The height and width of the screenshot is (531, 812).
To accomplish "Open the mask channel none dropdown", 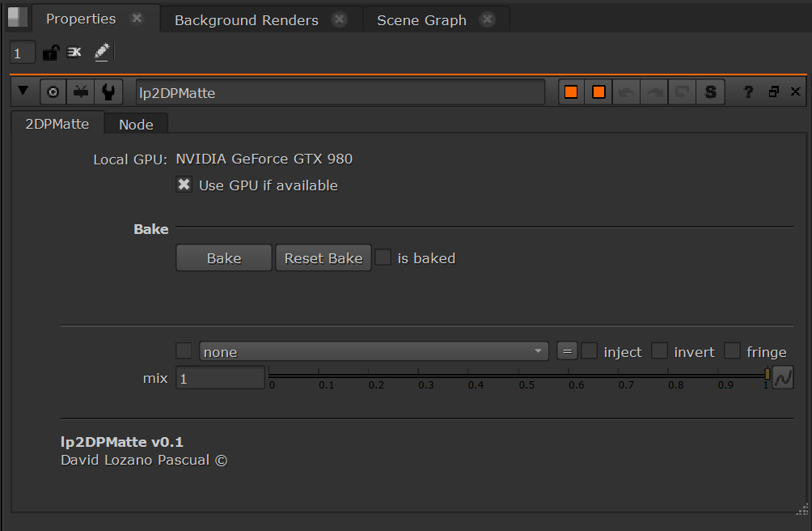I will (x=374, y=351).
